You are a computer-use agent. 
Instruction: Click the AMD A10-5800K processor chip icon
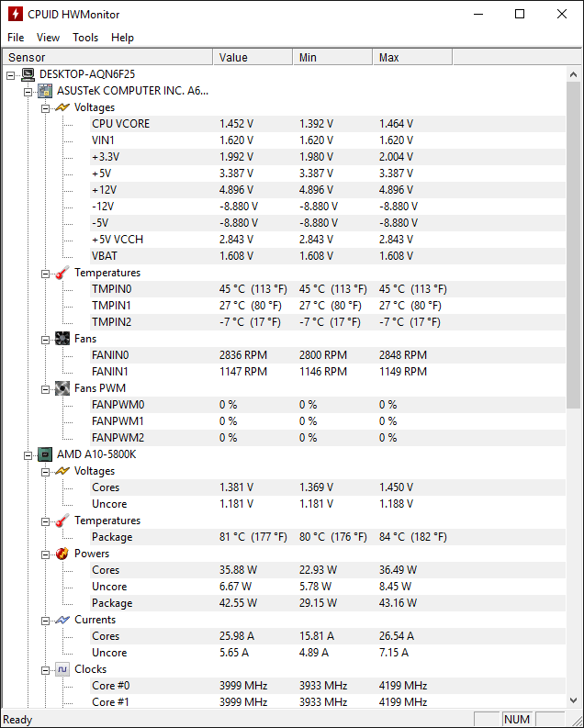click(x=45, y=454)
